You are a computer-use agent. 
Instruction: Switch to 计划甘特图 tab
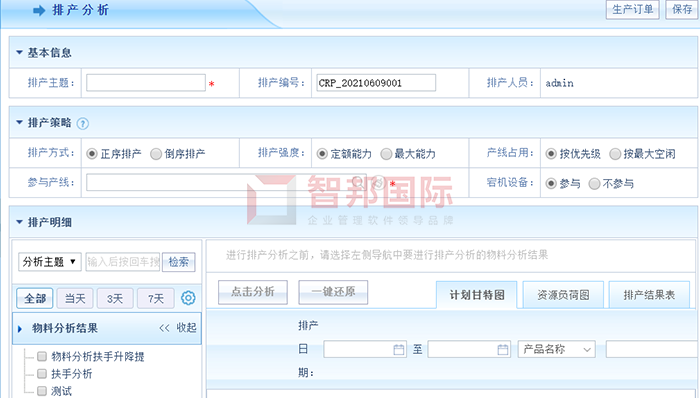coord(477,294)
